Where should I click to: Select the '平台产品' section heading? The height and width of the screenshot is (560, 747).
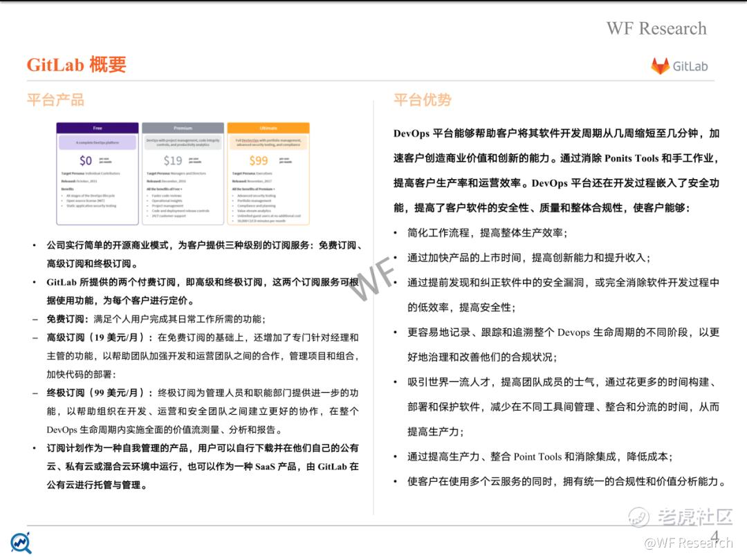click(x=56, y=100)
